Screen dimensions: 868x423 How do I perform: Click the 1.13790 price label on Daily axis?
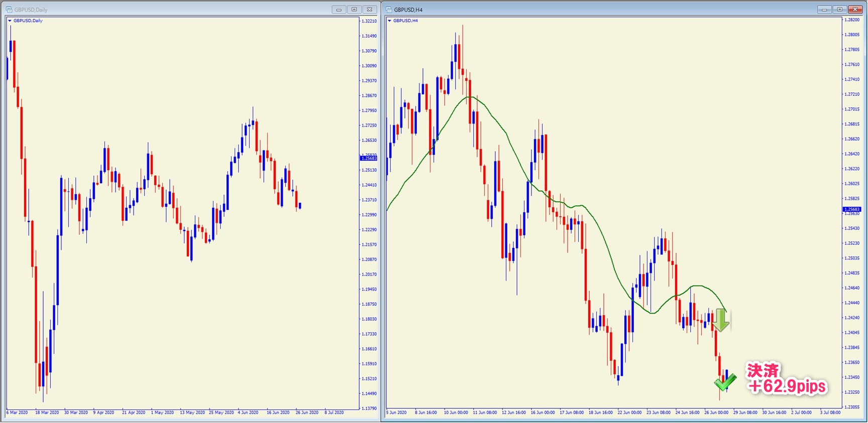(x=369, y=408)
